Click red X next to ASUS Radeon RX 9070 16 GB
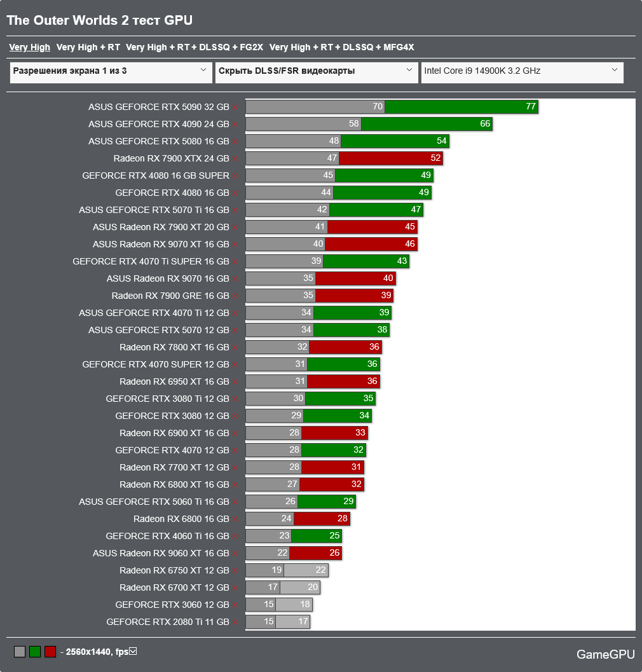Screen dimensions: 642x672 235,278
